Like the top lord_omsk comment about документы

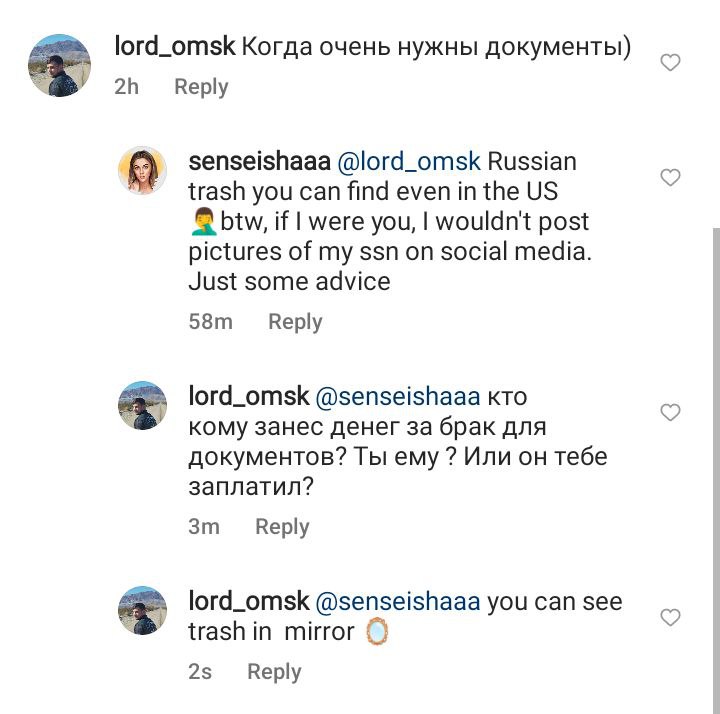pyautogui.click(x=671, y=63)
